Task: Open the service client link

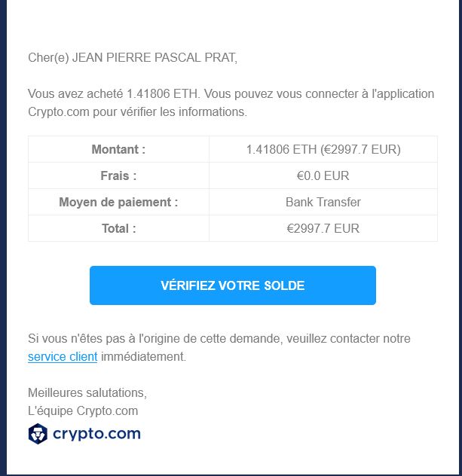Action: 63,356
